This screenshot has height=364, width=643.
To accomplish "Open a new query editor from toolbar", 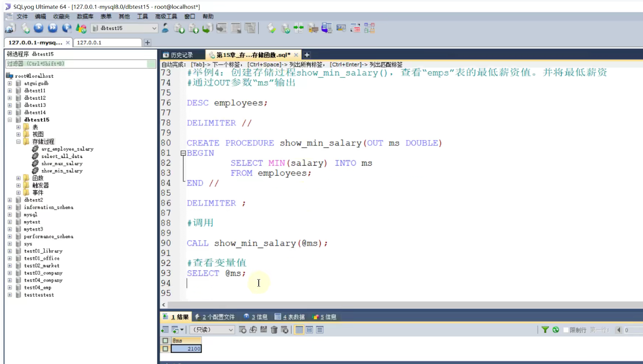I will (25, 29).
